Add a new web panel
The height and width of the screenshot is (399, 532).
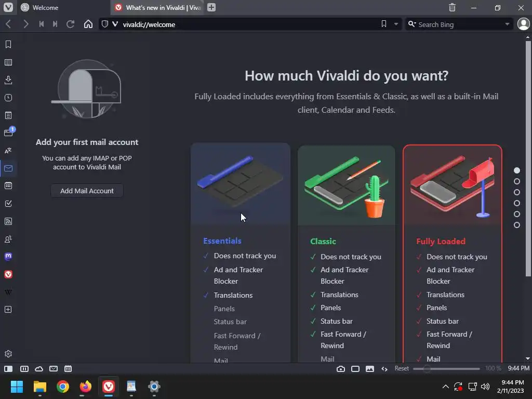point(8,310)
